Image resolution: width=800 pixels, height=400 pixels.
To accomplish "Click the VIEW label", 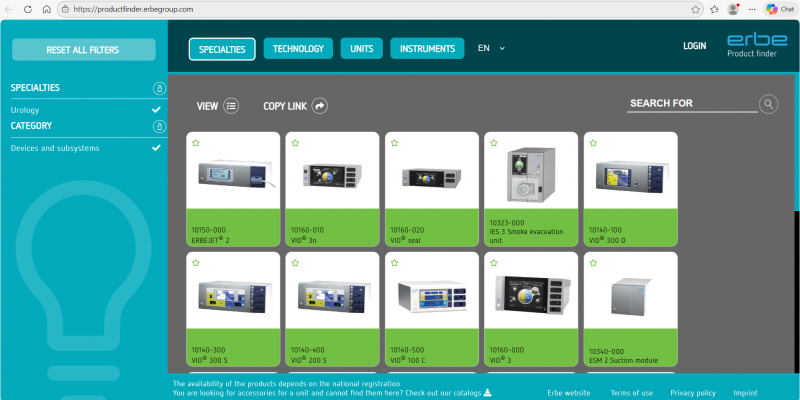I will 207,106.
